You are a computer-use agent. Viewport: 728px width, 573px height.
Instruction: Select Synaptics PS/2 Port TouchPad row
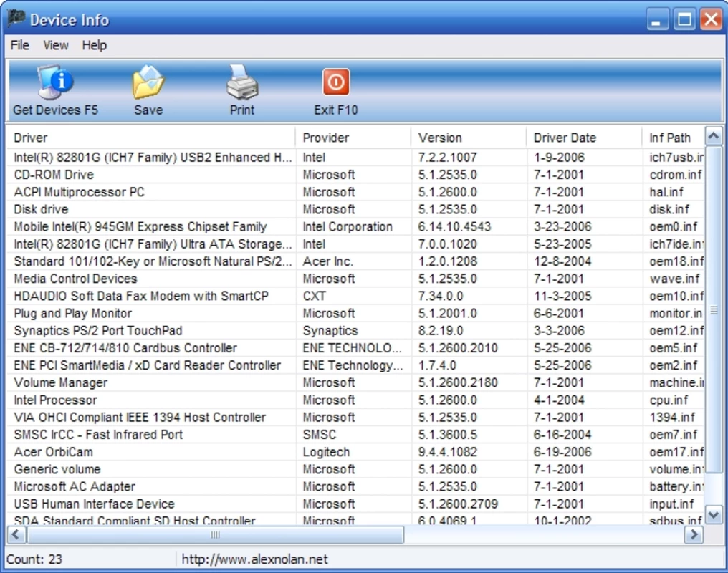[x=355, y=330]
